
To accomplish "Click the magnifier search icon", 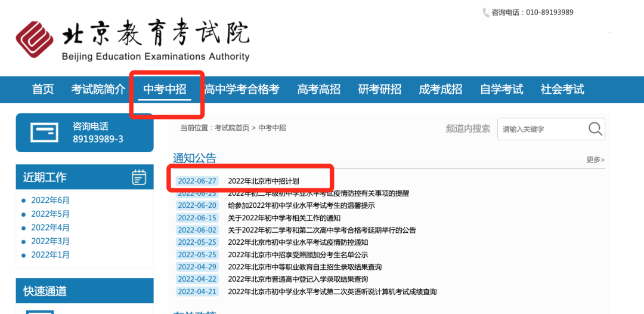I will click(x=595, y=129).
